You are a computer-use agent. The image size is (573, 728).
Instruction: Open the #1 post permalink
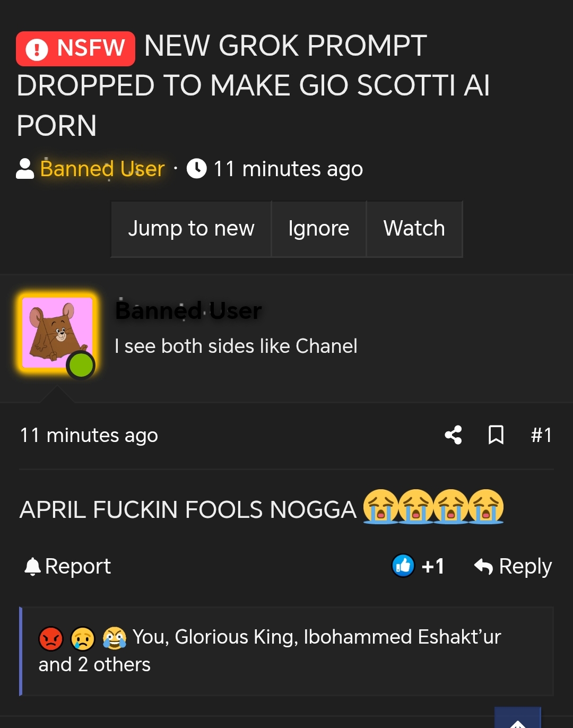coord(541,435)
